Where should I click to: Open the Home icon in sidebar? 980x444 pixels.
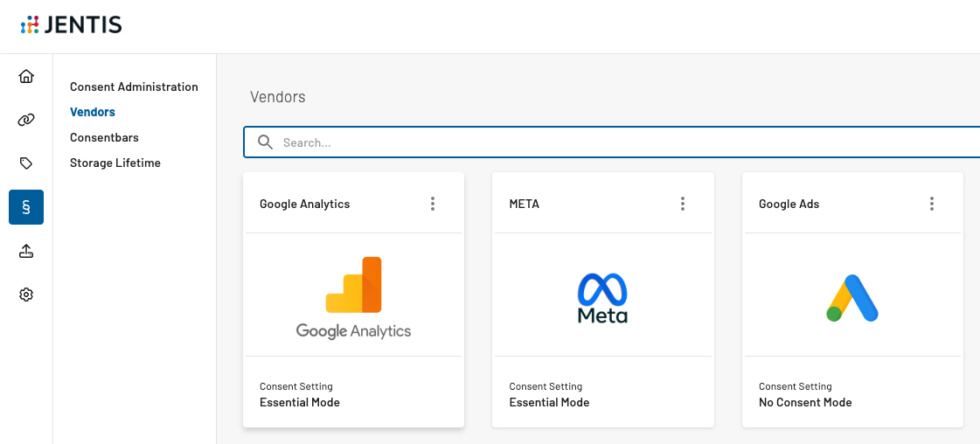pyautogui.click(x=26, y=76)
